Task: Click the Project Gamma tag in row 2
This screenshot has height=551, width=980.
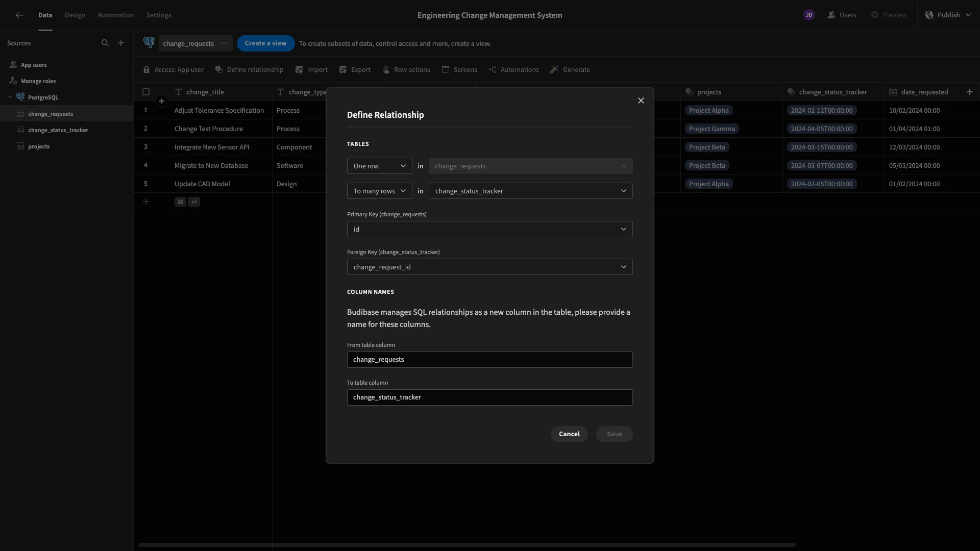Action: click(x=712, y=129)
